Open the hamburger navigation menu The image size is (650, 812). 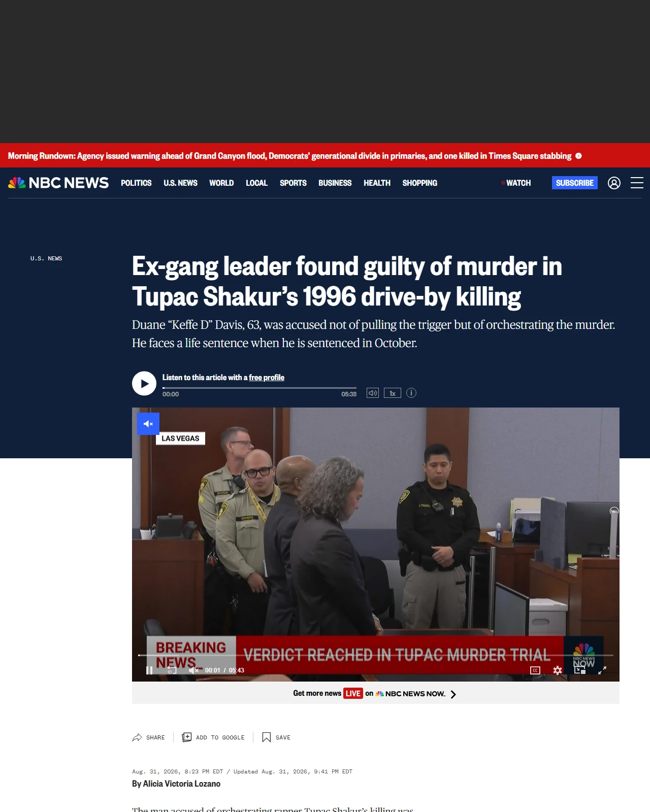click(637, 183)
